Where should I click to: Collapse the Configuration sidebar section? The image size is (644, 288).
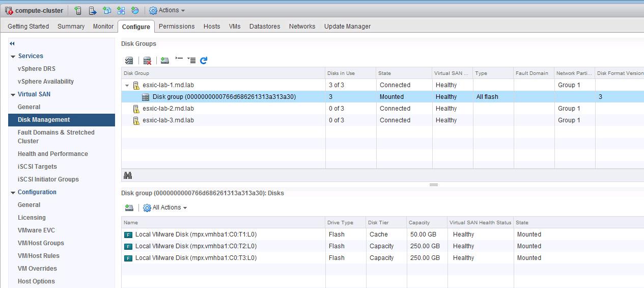tap(13, 193)
